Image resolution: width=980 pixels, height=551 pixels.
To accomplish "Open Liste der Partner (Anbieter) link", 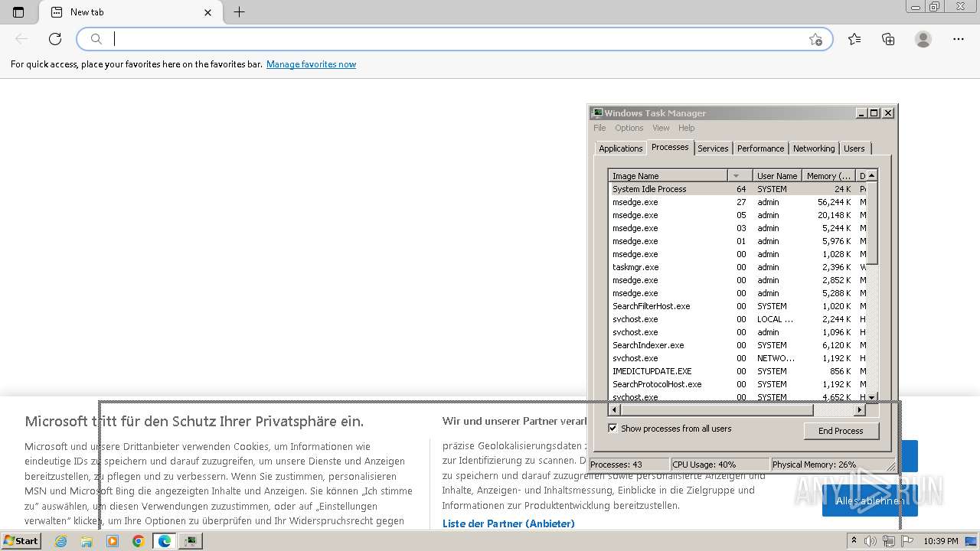I will click(x=508, y=523).
